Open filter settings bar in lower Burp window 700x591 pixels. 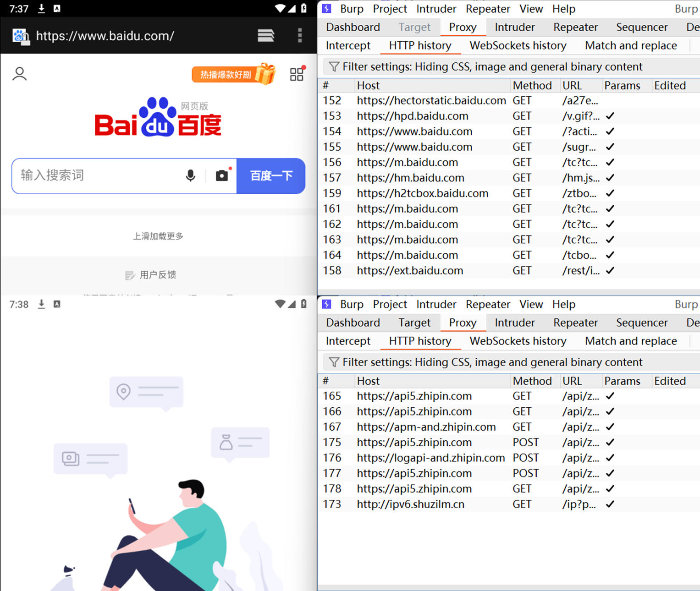tap(511, 362)
